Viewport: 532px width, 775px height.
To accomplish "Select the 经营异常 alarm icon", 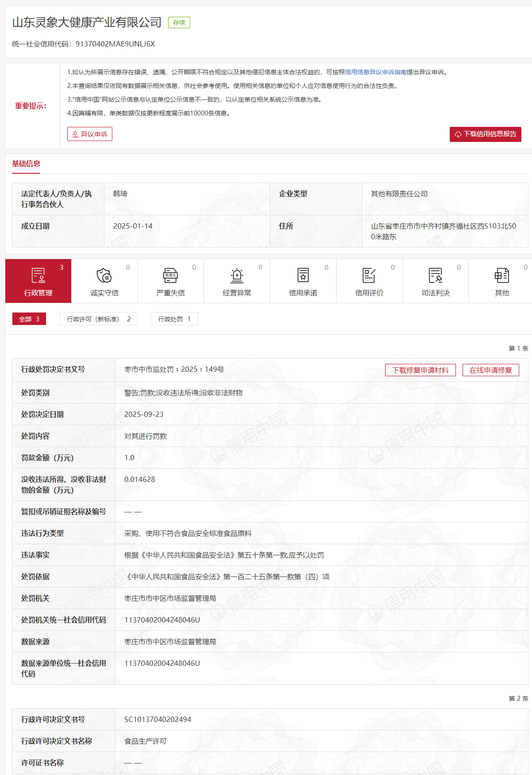I will click(237, 275).
